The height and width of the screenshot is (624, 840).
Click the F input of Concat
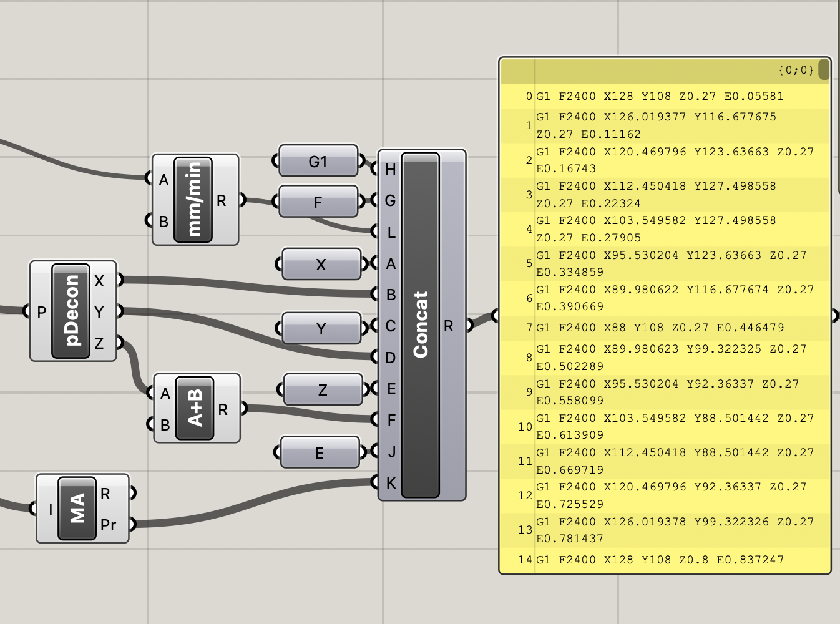click(x=391, y=420)
